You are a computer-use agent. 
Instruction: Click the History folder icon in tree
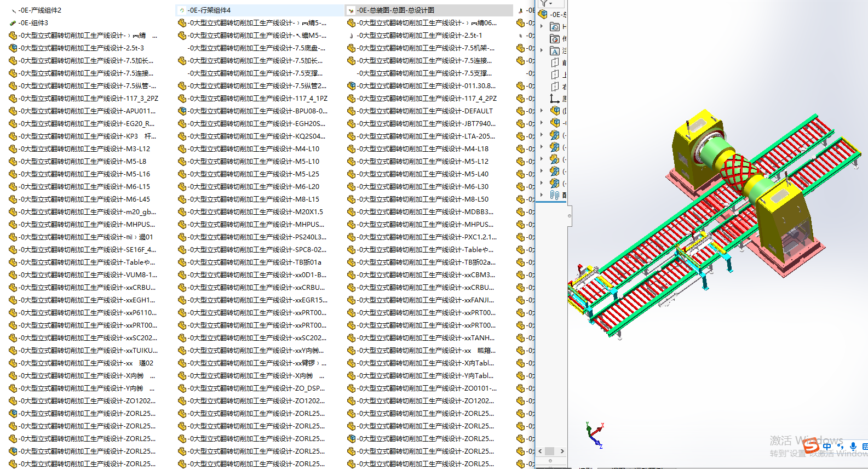click(x=555, y=27)
